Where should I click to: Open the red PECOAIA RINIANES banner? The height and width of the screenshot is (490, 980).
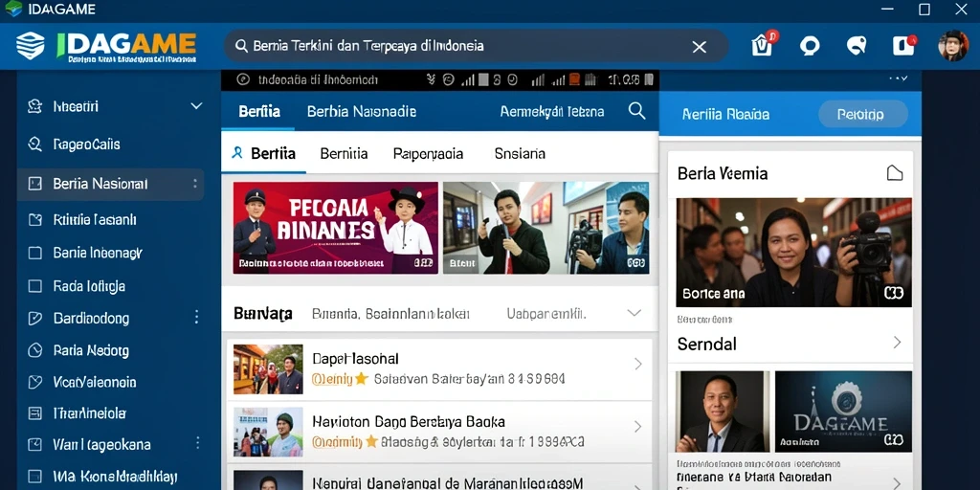[x=336, y=228]
